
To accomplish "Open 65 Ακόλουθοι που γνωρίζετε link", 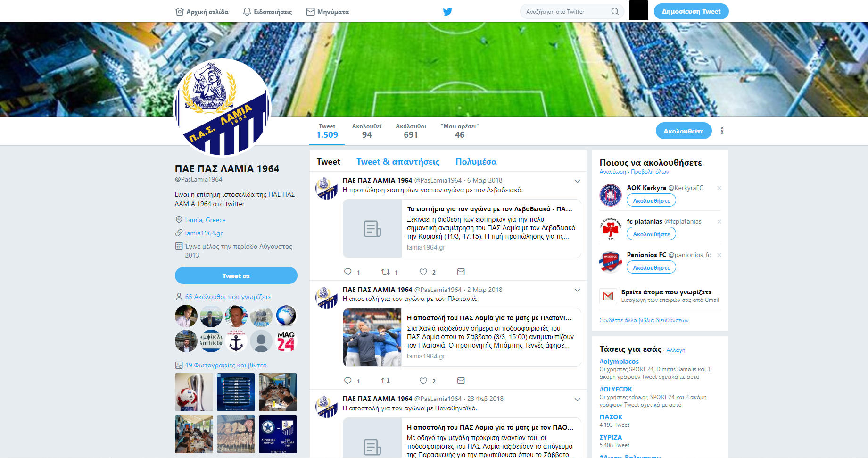I will [228, 297].
